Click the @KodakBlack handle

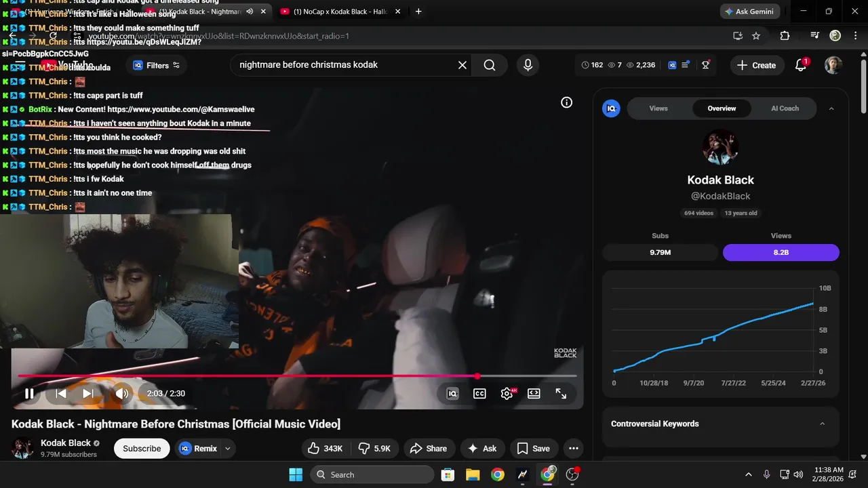[721, 196]
